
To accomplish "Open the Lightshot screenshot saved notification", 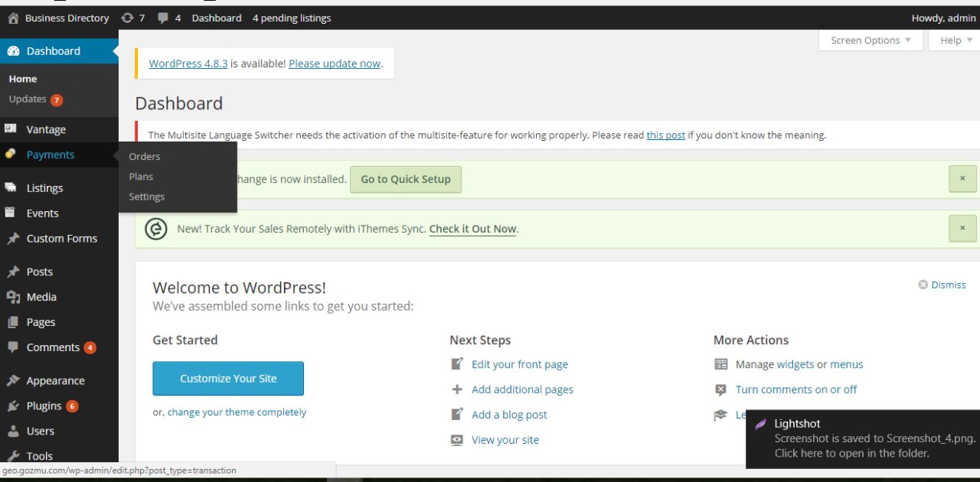I will 863,438.
